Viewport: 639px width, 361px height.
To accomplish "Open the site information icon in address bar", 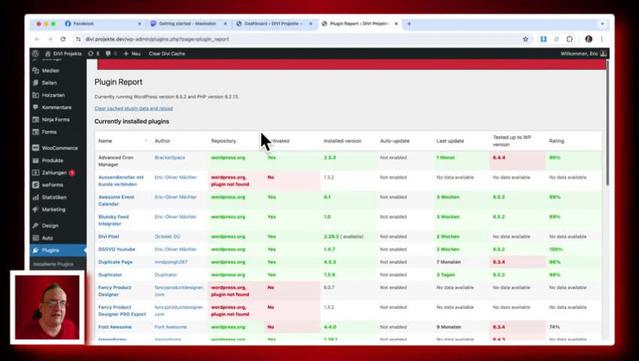I will click(78, 39).
